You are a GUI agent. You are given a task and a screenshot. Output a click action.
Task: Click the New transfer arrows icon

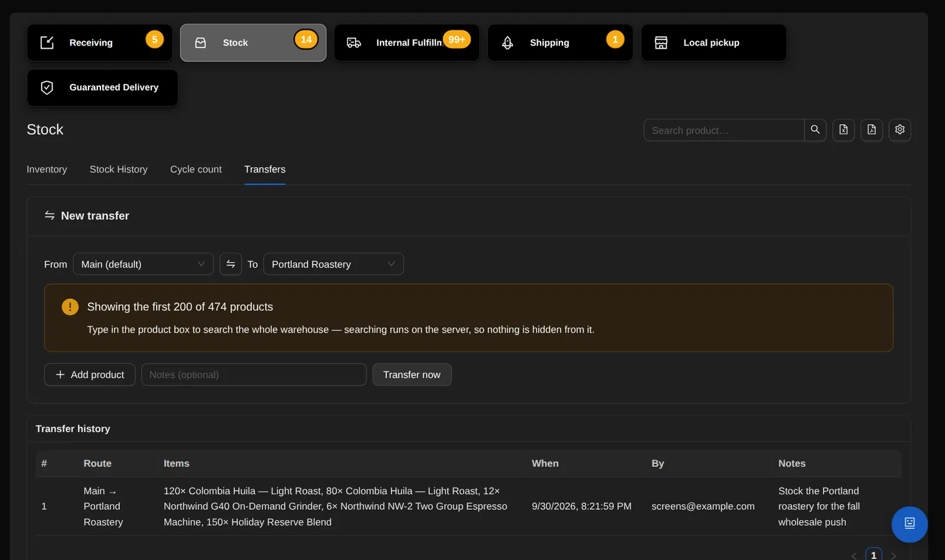[50, 216]
